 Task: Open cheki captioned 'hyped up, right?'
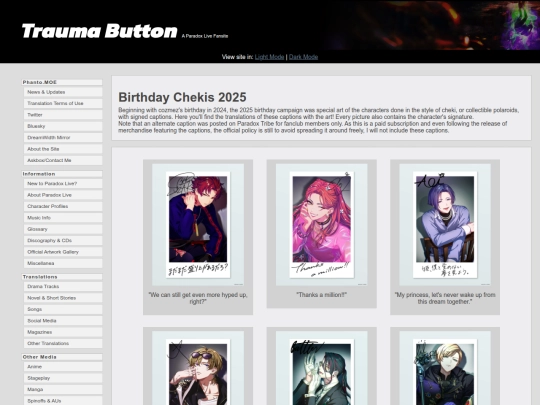pyautogui.click(x=198, y=225)
